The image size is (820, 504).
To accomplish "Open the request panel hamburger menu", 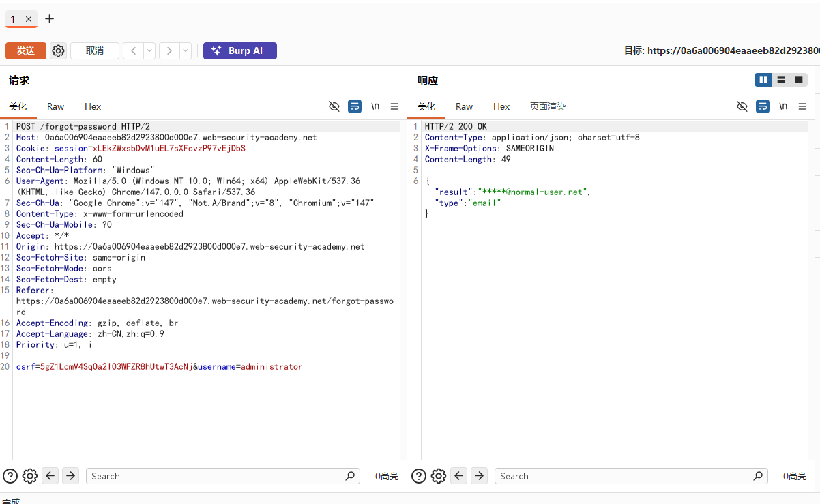I will (394, 106).
